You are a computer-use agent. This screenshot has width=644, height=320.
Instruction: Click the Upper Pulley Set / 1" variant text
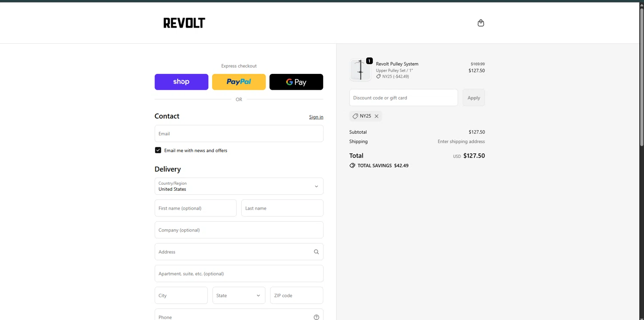point(394,70)
